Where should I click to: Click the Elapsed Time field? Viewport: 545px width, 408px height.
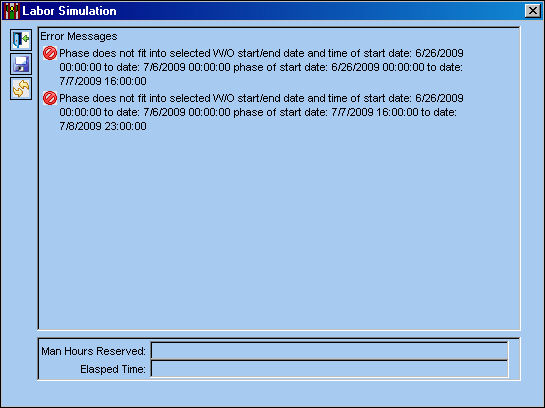pos(330,369)
